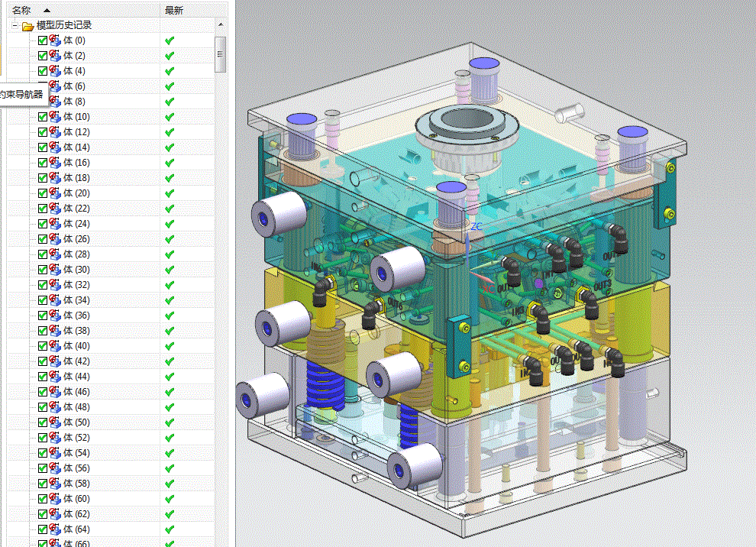Select the row labeled 体 (62)
The image size is (756, 547).
111,514
